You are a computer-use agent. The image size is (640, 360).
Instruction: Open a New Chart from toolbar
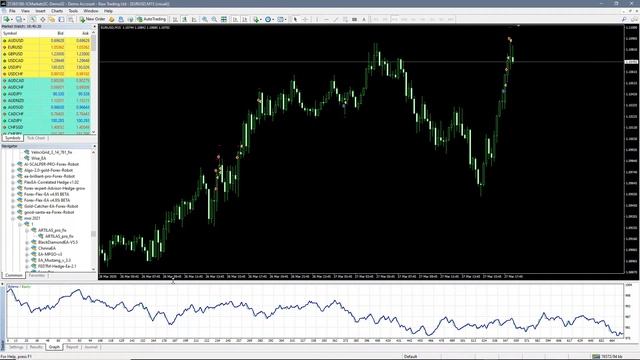(7, 19)
